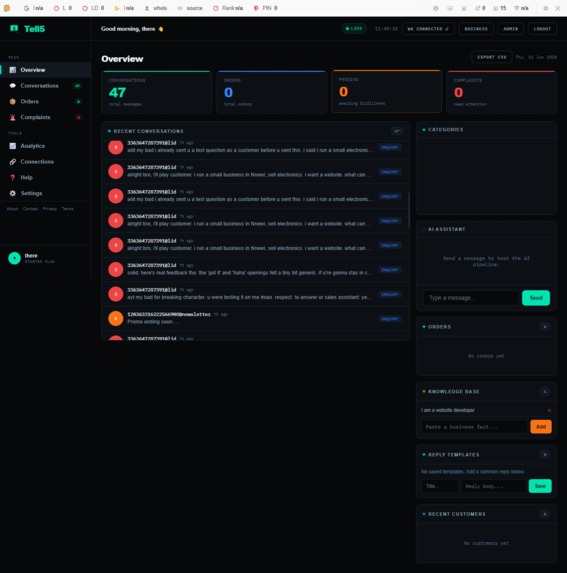Open the whois lookup in SEO toolbar
567x573 pixels.
click(156, 8)
